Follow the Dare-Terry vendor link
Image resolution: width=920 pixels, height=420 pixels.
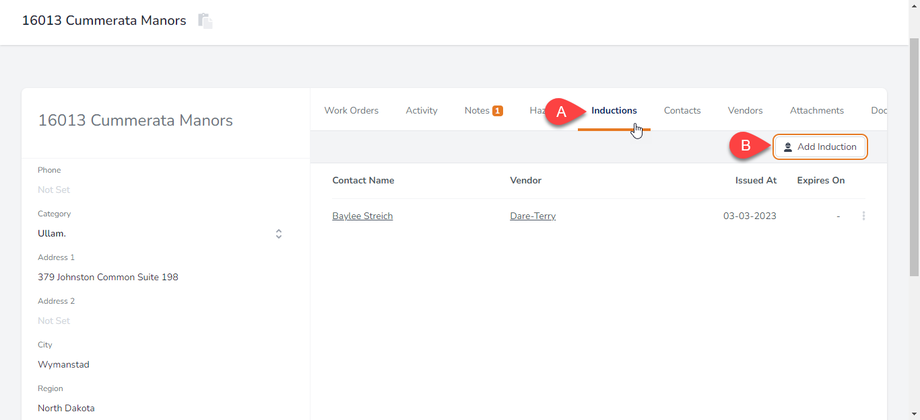[532, 216]
